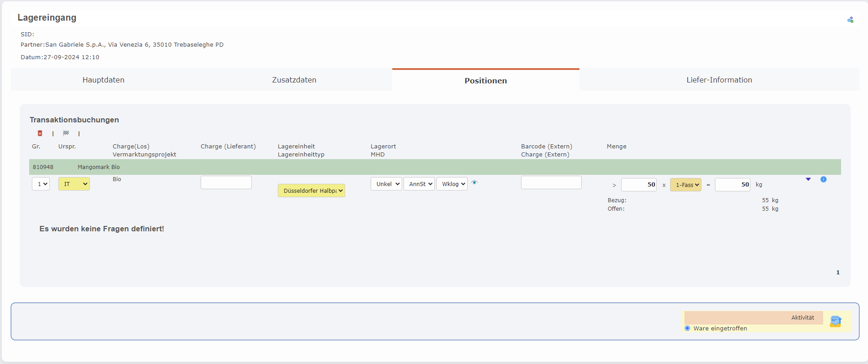Open the Düsseldorfer Halbpalette dropdown

pos(311,191)
